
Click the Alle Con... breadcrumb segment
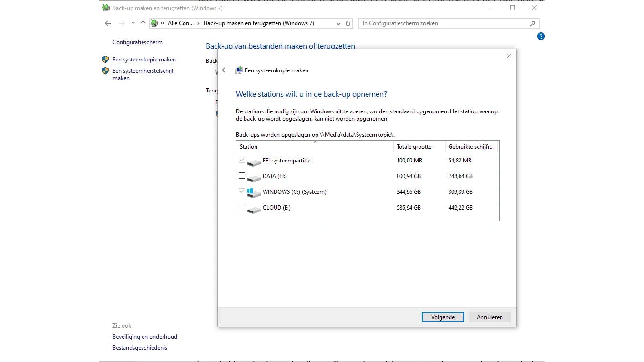[181, 23]
